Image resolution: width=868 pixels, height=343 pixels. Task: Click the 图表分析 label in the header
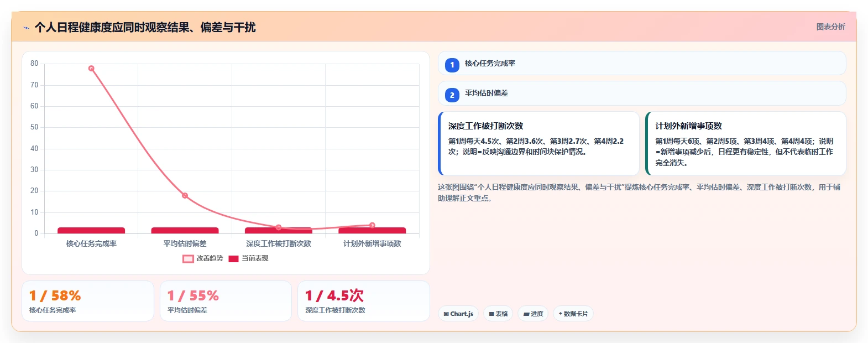click(x=830, y=27)
